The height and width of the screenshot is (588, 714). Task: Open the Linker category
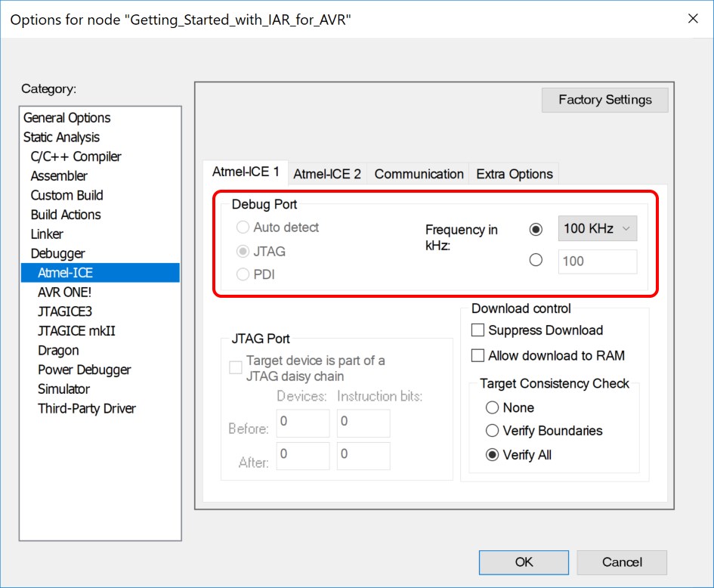tap(47, 234)
